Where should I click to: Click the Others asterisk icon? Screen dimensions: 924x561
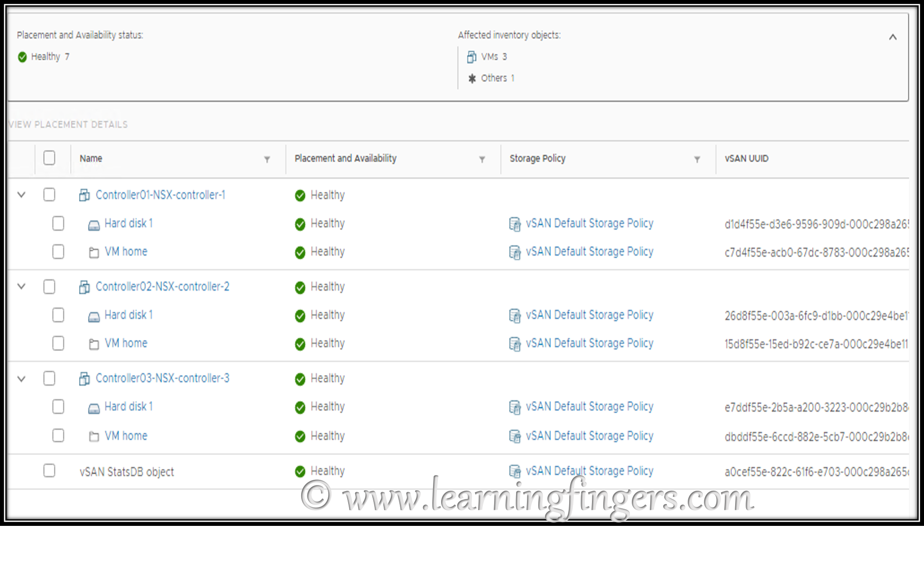(x=471, y=78)
